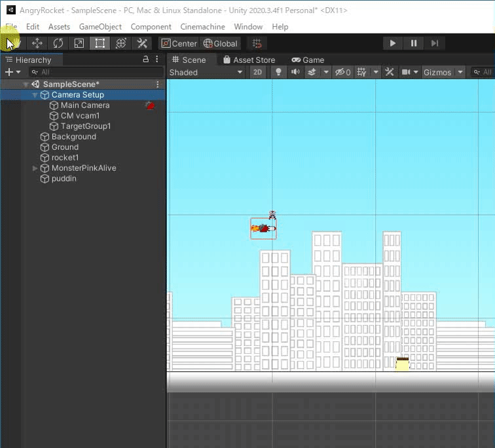Toggle 2D view mode in Scene
The image size is (495, 448).
(258, 72)
